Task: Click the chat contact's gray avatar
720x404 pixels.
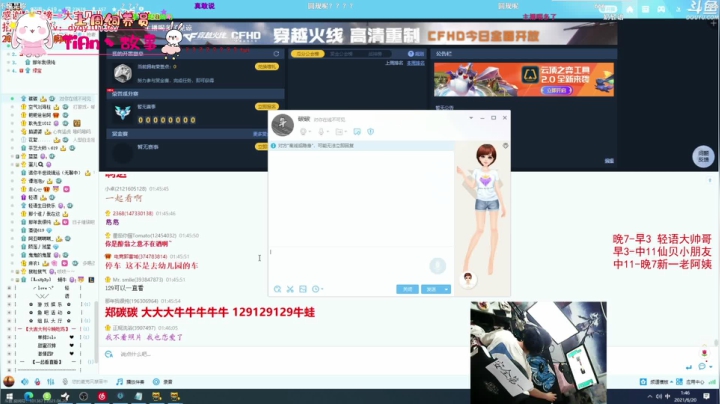Action: [x=282, y=124]
